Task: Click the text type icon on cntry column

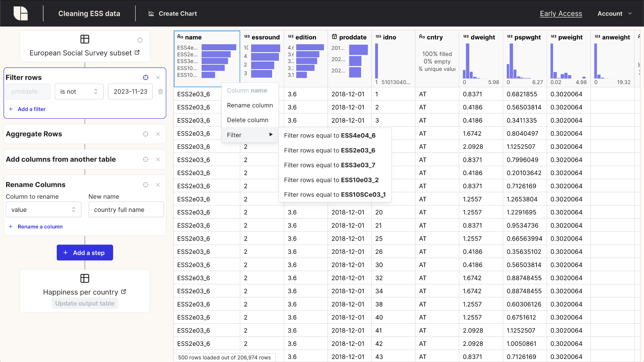Action: pos(422,37)
